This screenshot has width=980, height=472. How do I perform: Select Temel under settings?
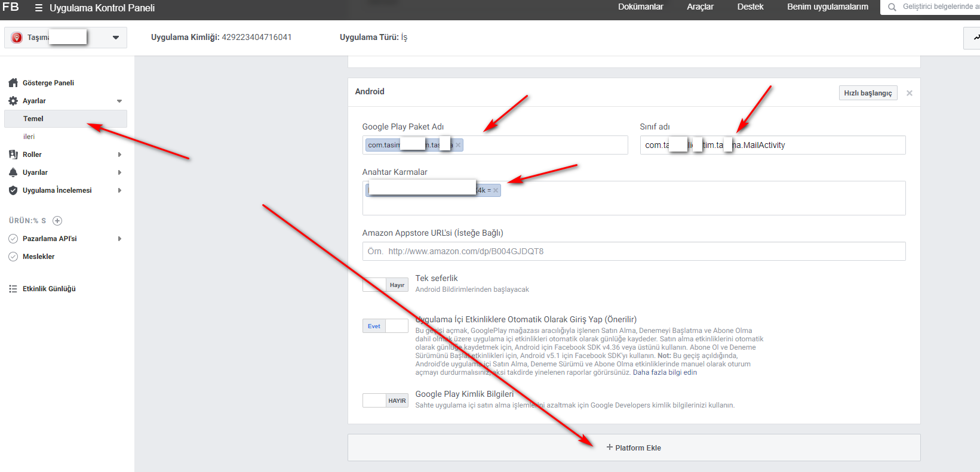click(x=66, y=119)
